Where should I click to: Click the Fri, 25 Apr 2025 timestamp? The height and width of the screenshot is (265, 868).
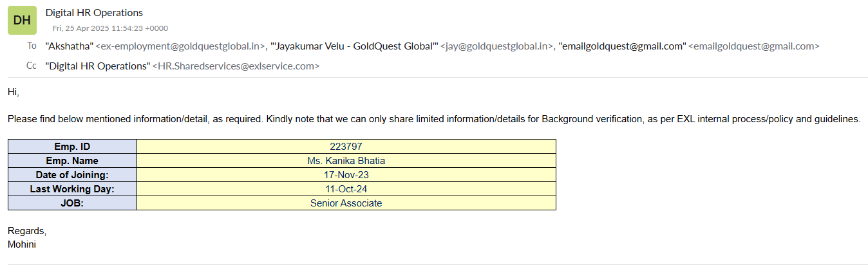111,28
